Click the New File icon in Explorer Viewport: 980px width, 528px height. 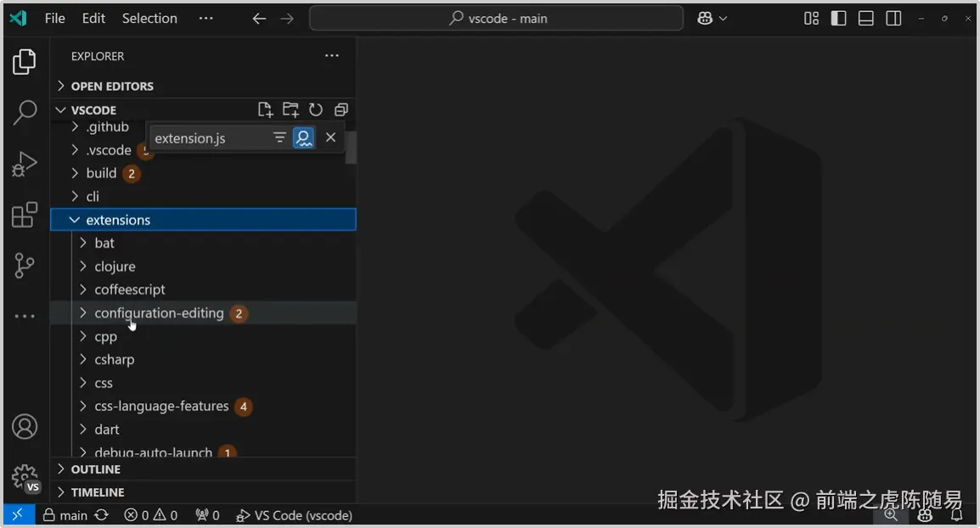click(264, 109)
